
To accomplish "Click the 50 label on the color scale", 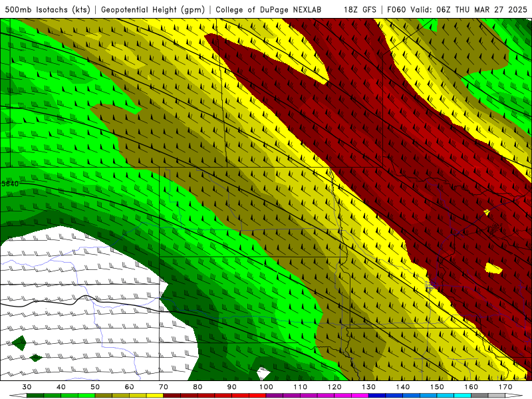I will coord(95,387).
